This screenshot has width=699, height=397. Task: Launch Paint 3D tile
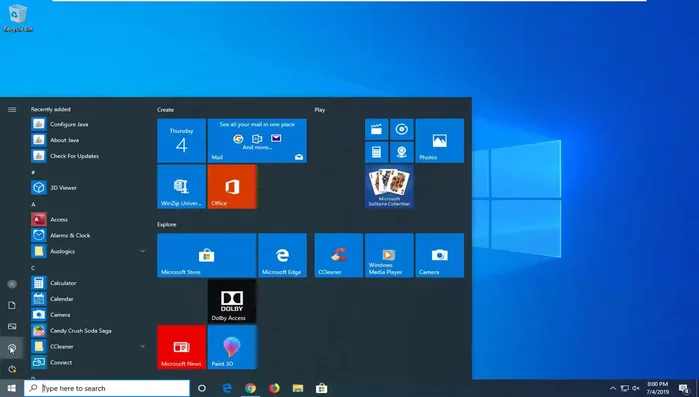click(x=232, y=347)
